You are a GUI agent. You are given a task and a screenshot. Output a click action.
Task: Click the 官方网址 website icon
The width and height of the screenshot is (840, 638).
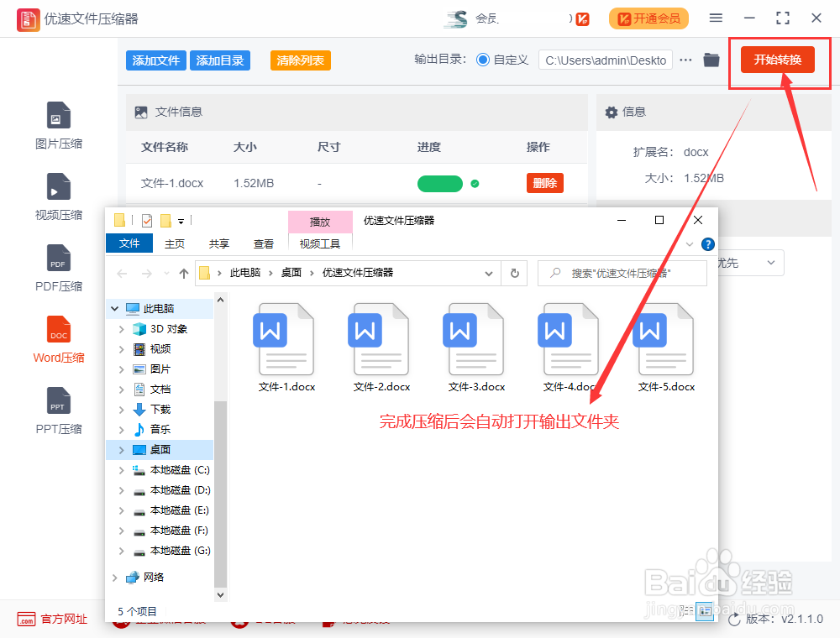click(26, 620)
